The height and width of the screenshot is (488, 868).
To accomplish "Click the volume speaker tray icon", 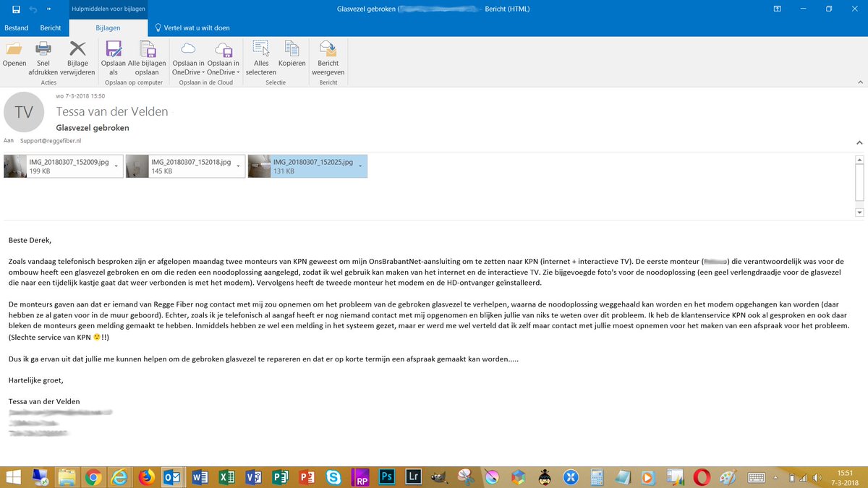I will click(817, 477).
